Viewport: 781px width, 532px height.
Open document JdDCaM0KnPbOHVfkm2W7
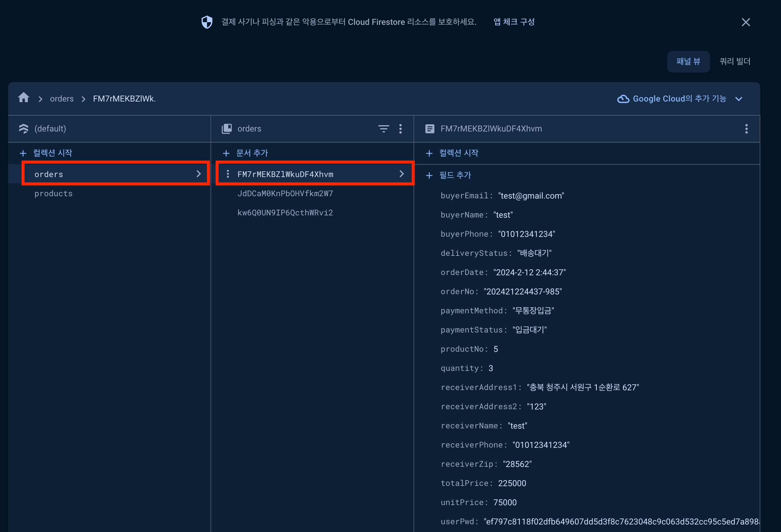point(285,194)
